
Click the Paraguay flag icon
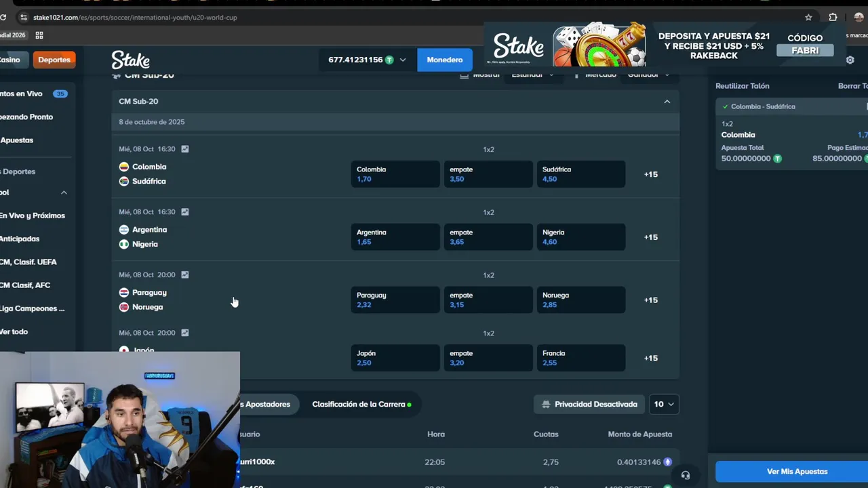[124, 293]
